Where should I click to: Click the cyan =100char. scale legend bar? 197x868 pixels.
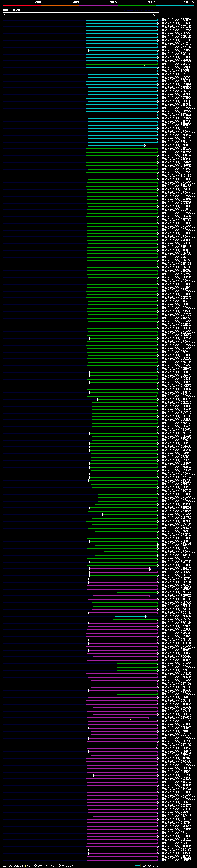click(137, 866)
